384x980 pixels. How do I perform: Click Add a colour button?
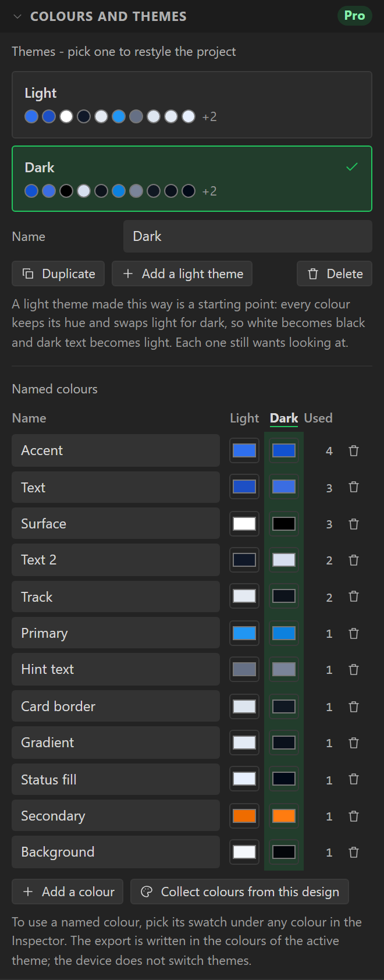click(x=67, y=892)
